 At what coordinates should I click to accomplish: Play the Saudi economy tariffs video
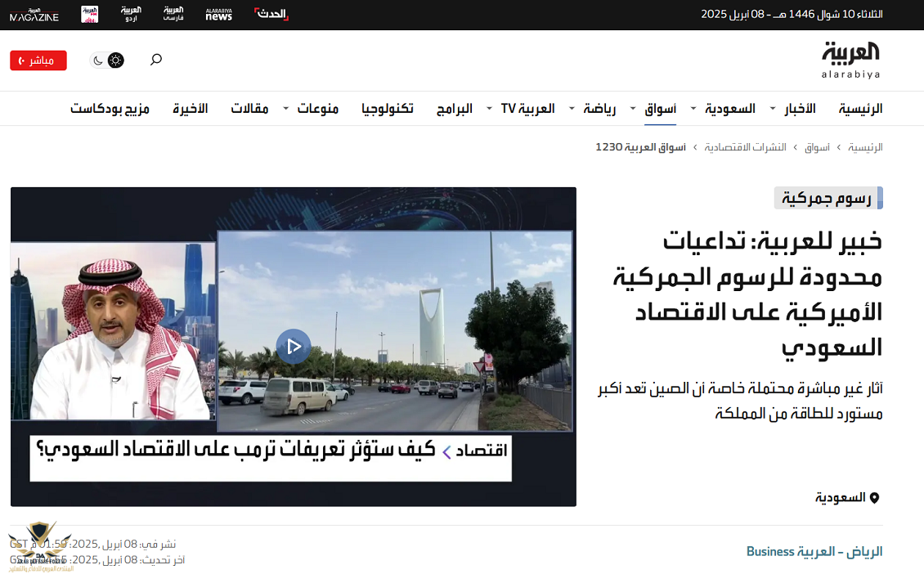(x=293, y=346)
